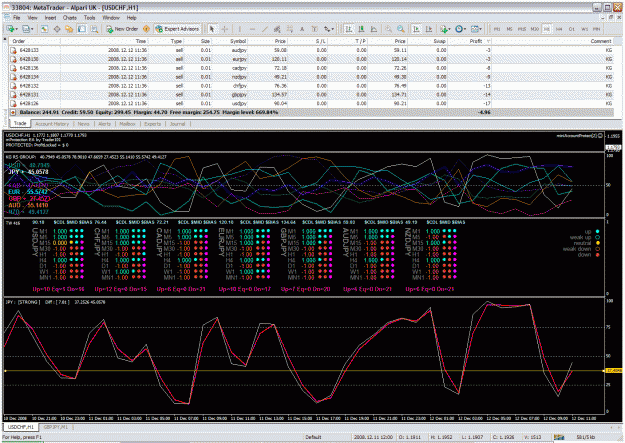The width and height of the screenshot is (625, 443).
Task: Select the Trendline drawing tool
Action: (265, 29)
